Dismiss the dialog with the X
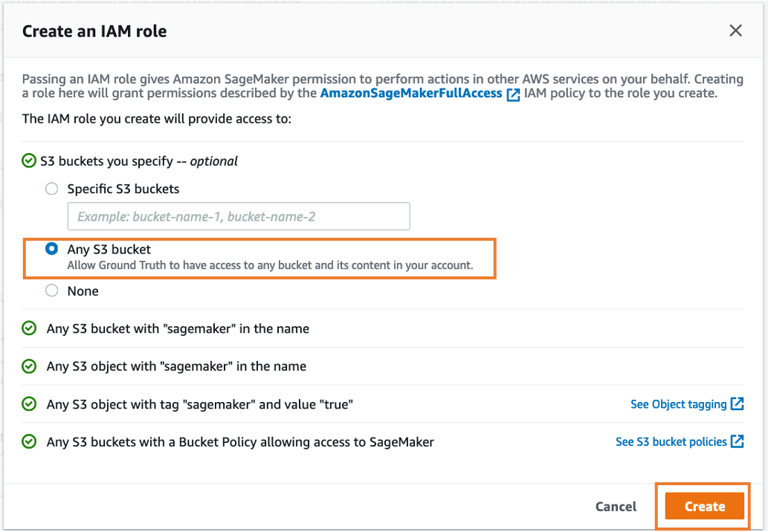This screenshot has width=768, height=532. pyautogui.click(x=735, y=30)
